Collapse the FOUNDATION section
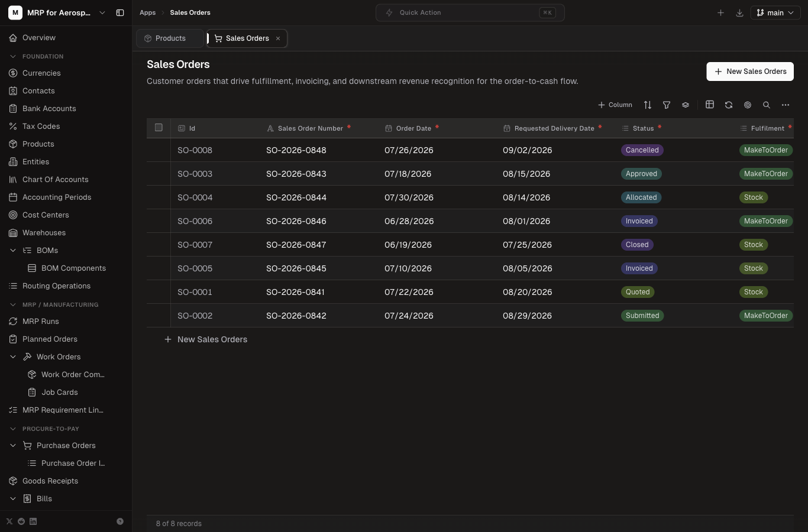The width and height of the screenshot is (808, 532). 13,57
